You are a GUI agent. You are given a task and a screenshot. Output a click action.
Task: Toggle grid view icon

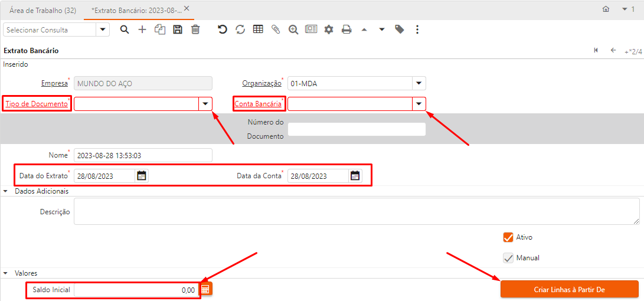[258, 30]
